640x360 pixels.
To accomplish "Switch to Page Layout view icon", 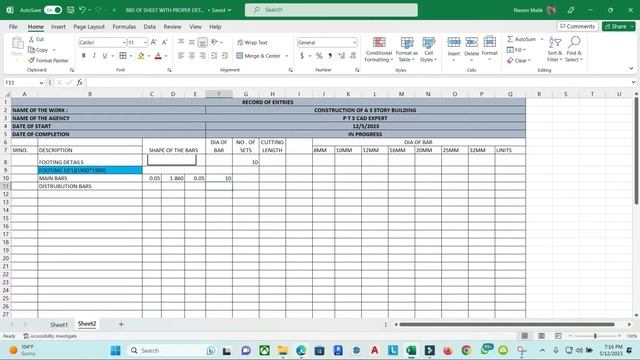I will click(541, 336).
